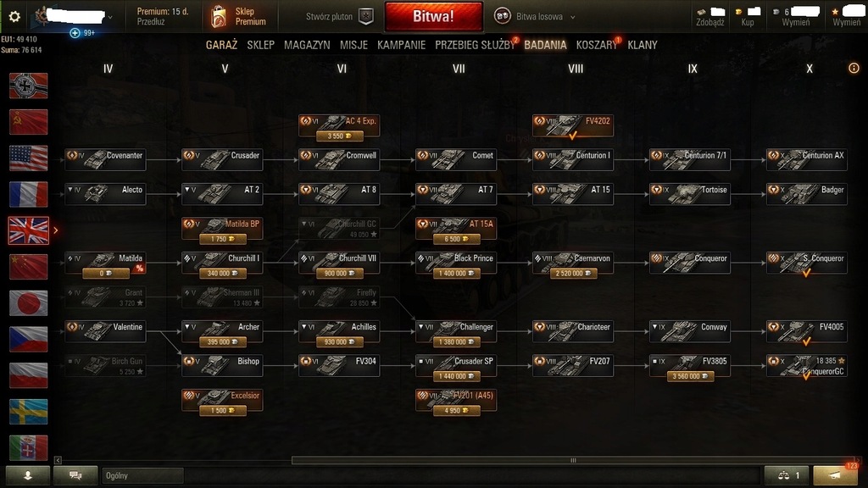Open the Sklep Premium shop
The image size is (868, 488).
(238, 17)
